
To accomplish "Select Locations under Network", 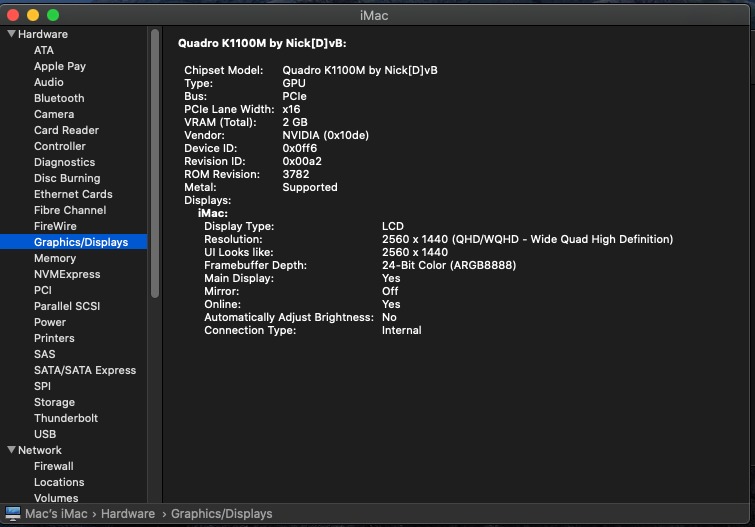I will pyautogui.click(x=59, y=482).
